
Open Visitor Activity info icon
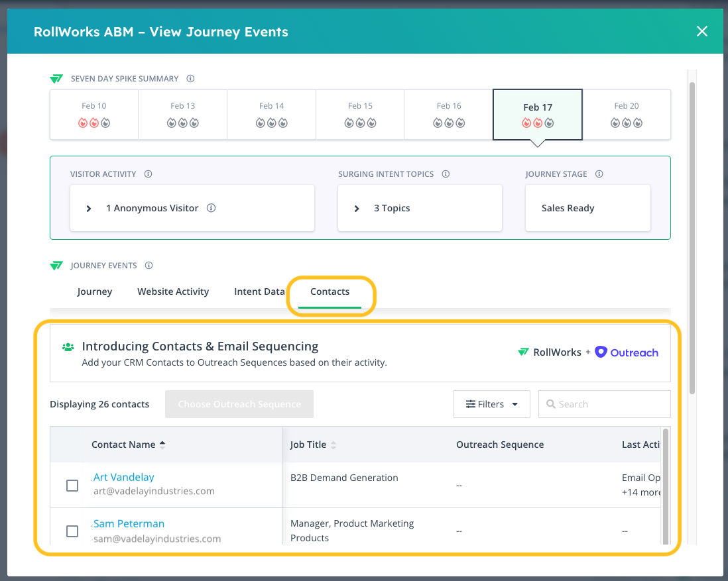[148, 174]
